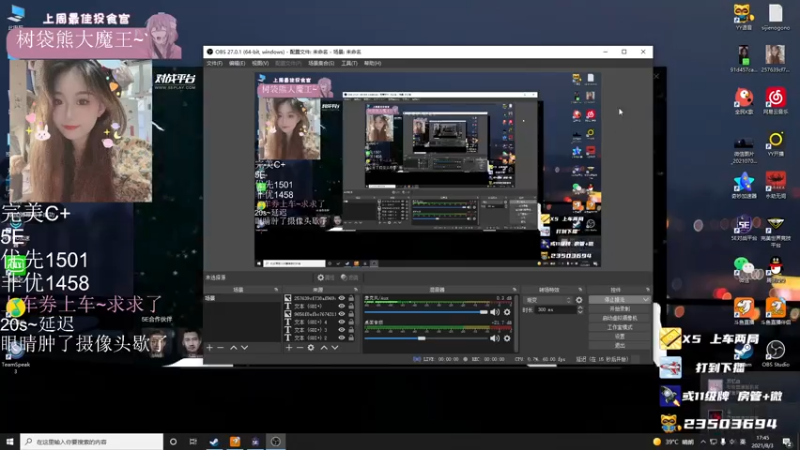The height and width of the screenshot is (450, 800).
Task: Show hidden tray icons chevron in the taskbar
Action: (x=703, y=441)
